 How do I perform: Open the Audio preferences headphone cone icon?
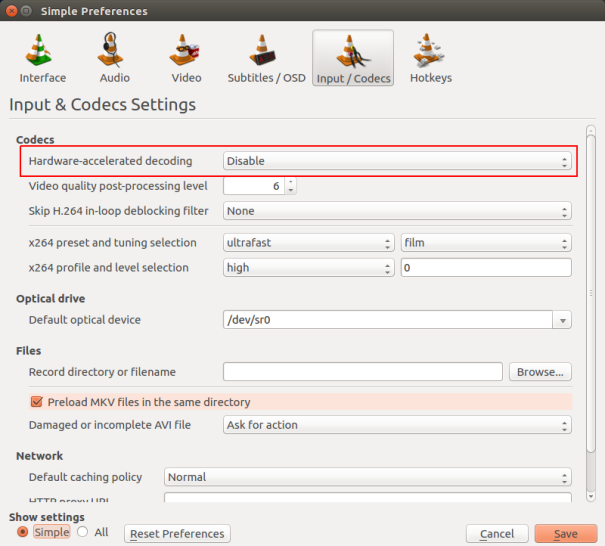pos(111,49)
